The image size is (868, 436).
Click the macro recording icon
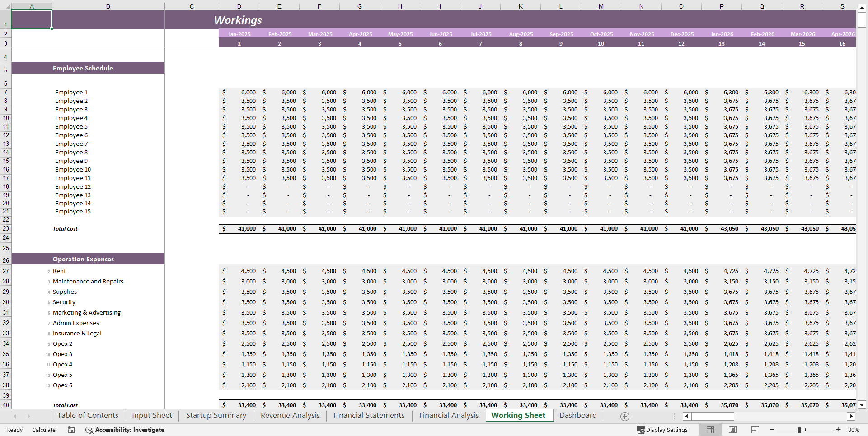[x=71, y=430]
